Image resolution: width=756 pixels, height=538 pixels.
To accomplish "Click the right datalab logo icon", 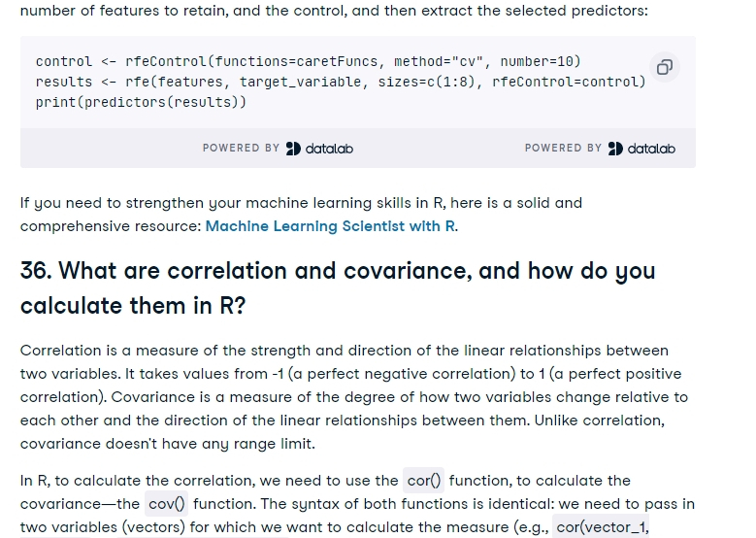I will [x=615, y=149].
